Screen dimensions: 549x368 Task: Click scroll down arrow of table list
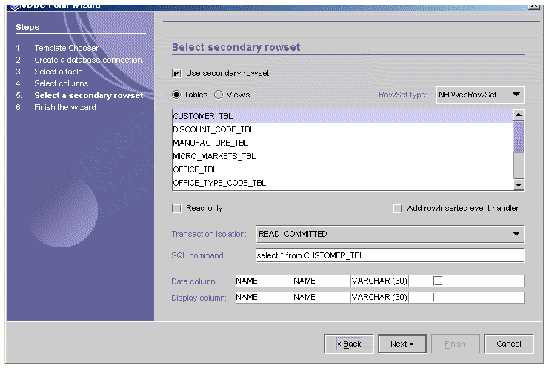(x=519, y=185)
